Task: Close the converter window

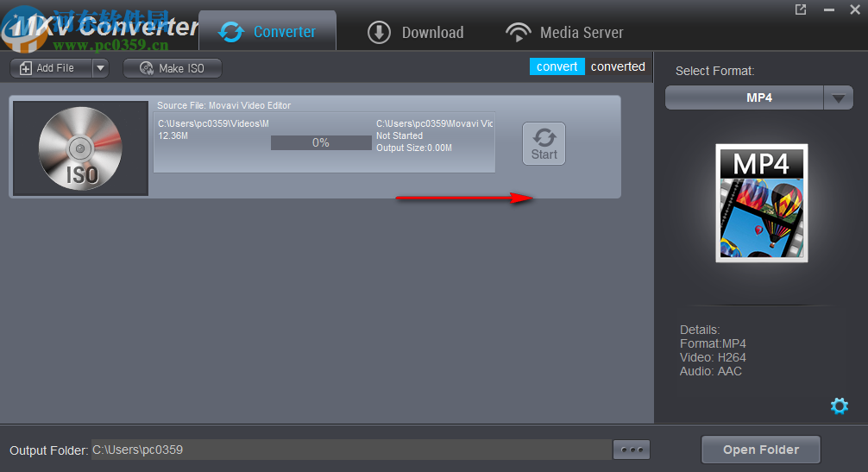Action: pos(855,9)
